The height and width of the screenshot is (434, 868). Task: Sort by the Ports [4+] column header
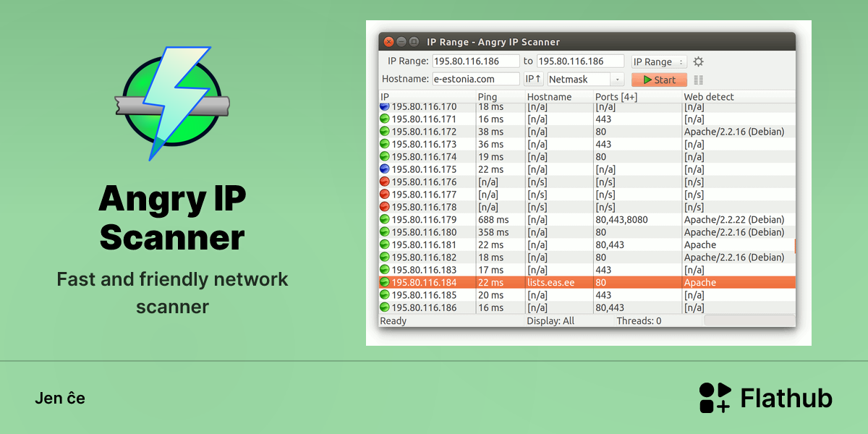pyautogui.click(x=637, y=97)
